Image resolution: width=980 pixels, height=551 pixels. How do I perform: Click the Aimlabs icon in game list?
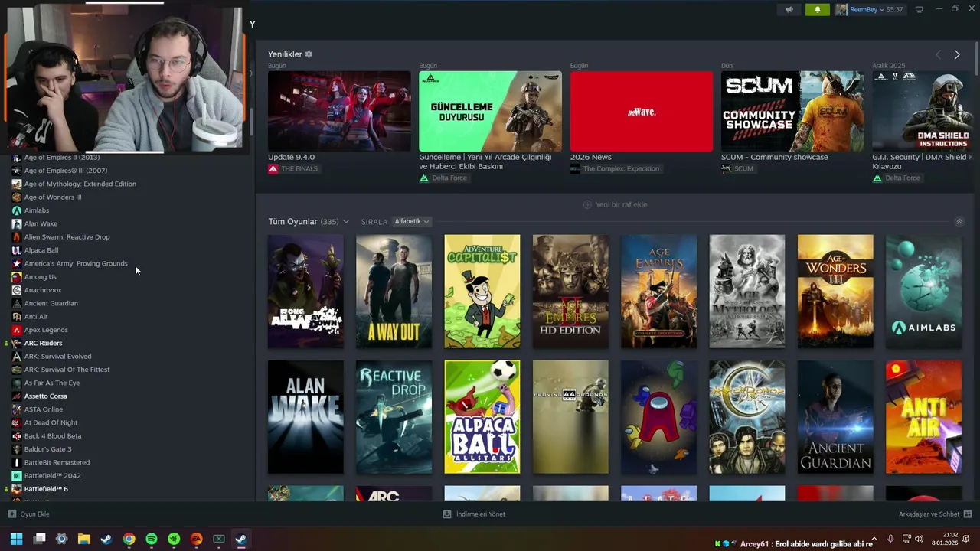(x=17, y=210)
